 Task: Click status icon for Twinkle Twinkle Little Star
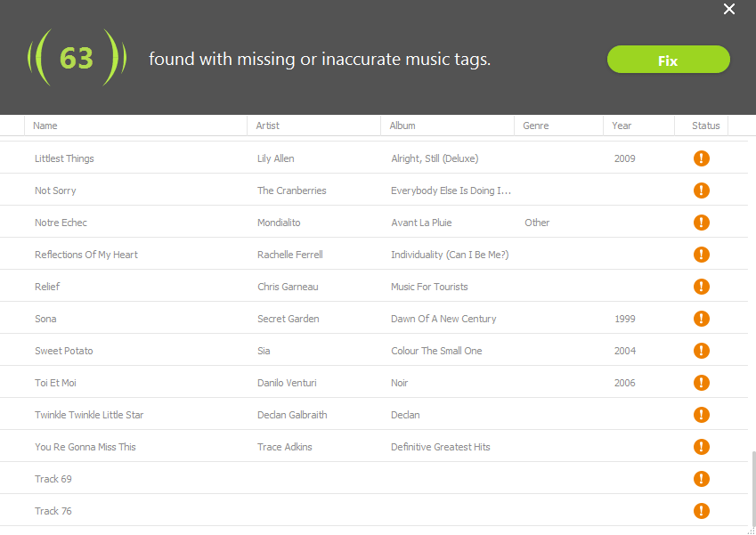coord(702,415)
